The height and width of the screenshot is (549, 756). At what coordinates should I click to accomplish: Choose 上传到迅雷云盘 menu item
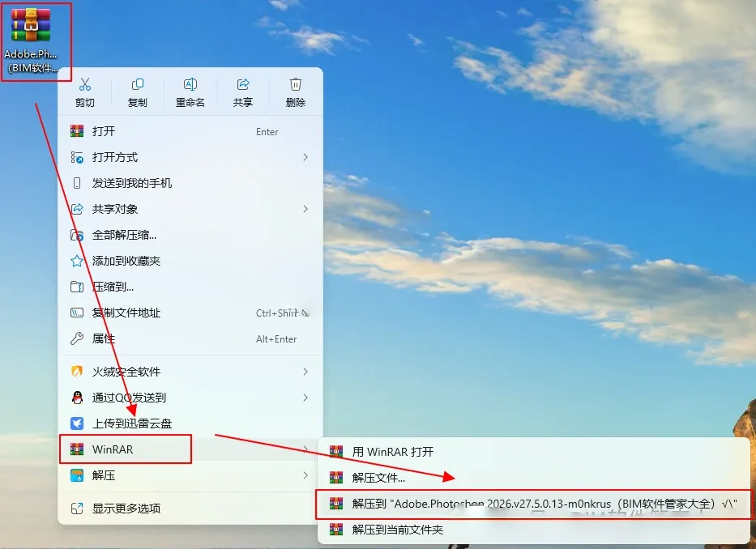click(190, 423)
